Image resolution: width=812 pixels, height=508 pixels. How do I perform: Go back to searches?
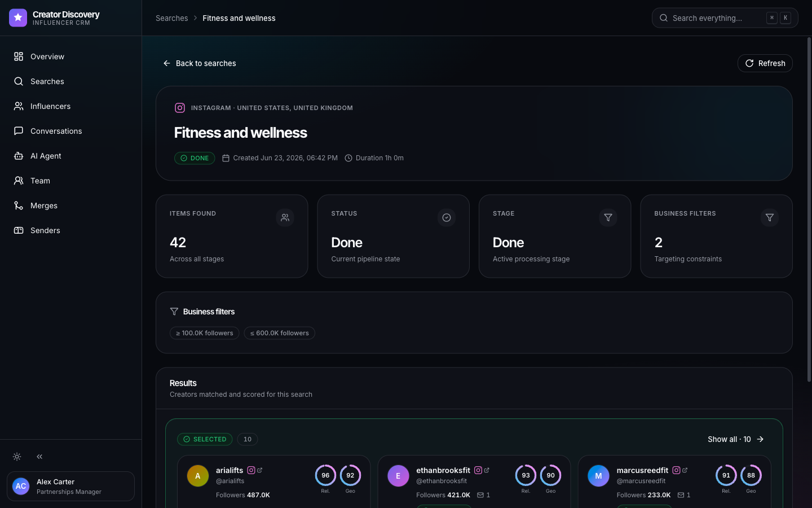coord(200,63)
